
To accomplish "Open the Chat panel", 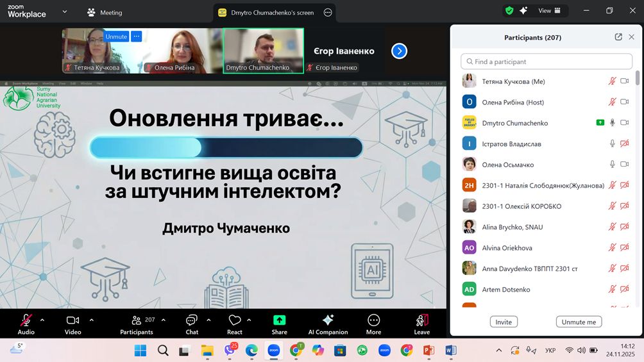I will (192, 320).
